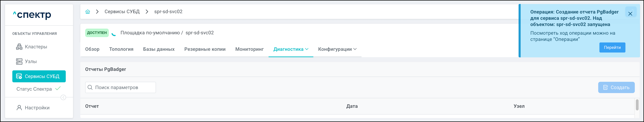644x122 pixels.
Task: Click the reports table vertical scrollbar
Action: 637,105
